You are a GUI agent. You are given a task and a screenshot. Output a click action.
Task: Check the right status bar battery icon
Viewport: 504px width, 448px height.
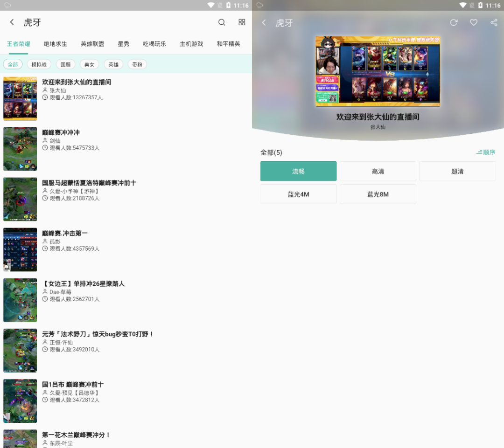pos(480,5)
